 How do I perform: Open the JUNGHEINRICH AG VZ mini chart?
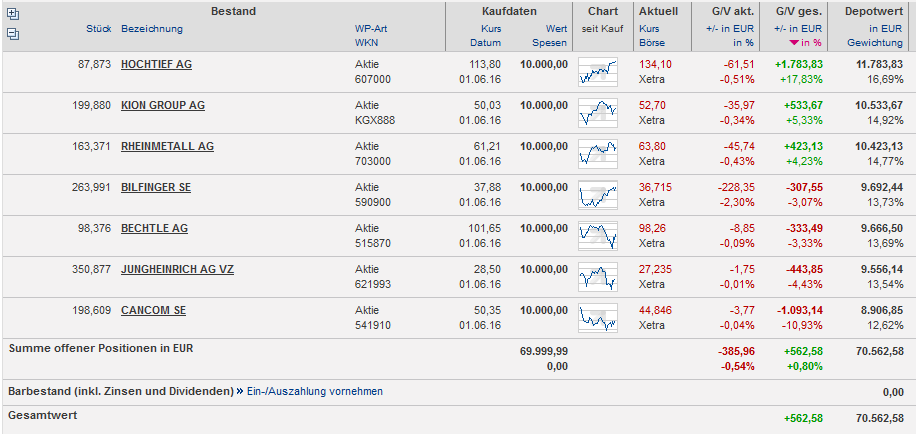[x=598, y=276]
